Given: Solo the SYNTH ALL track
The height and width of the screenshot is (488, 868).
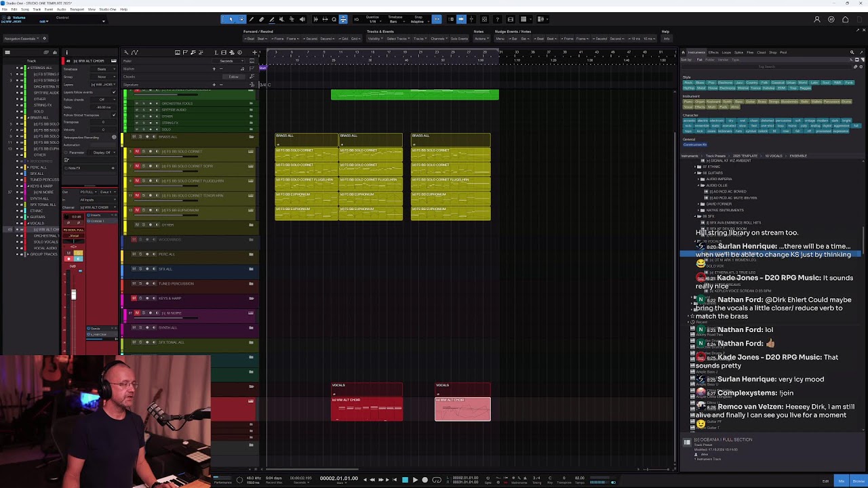Looking at the screenshot, I should 140,328.
